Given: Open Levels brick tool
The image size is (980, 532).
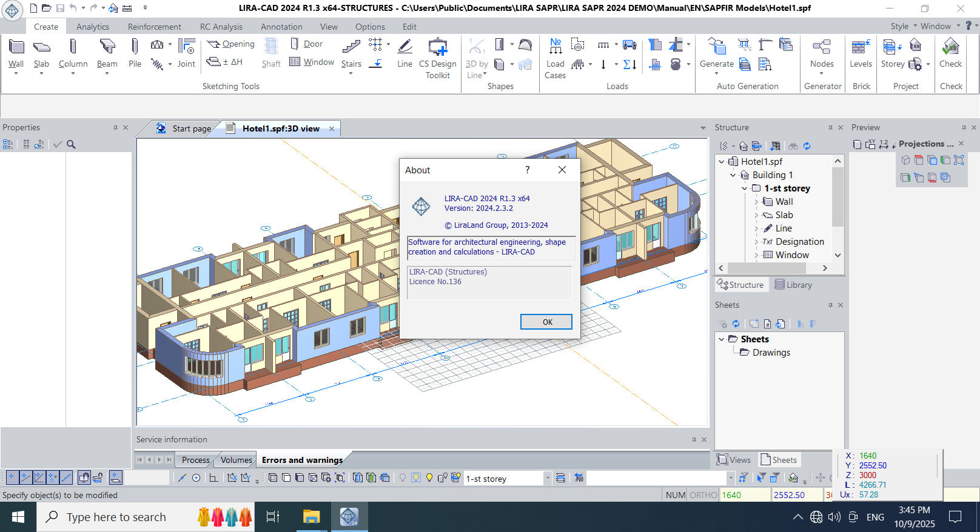Looking at the screenshot, I should pos(861,53).
